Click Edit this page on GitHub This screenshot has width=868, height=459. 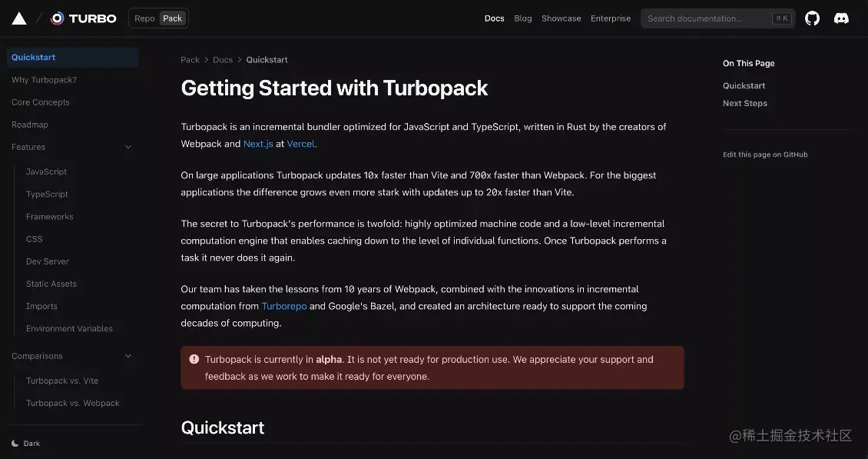coord(765,155)
